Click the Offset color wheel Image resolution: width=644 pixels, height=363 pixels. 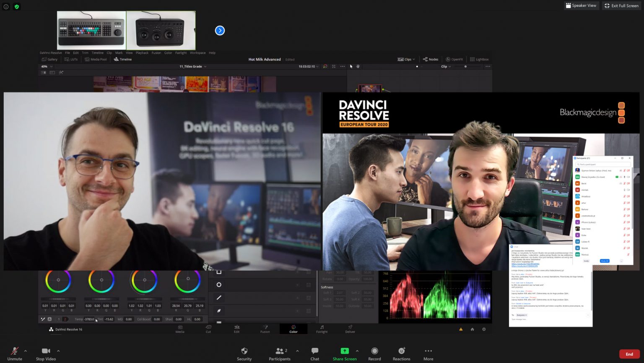point(187,280)
